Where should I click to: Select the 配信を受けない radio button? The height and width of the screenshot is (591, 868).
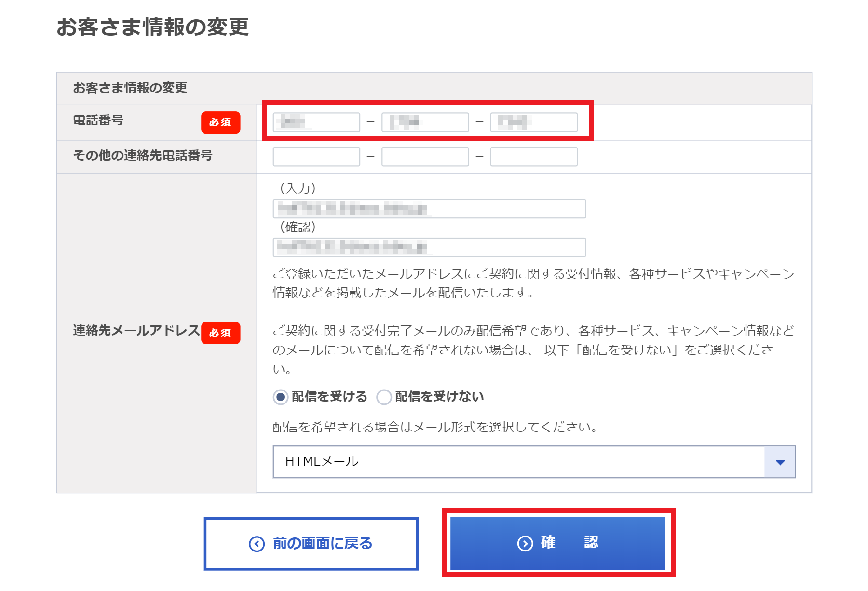[384, 397]
